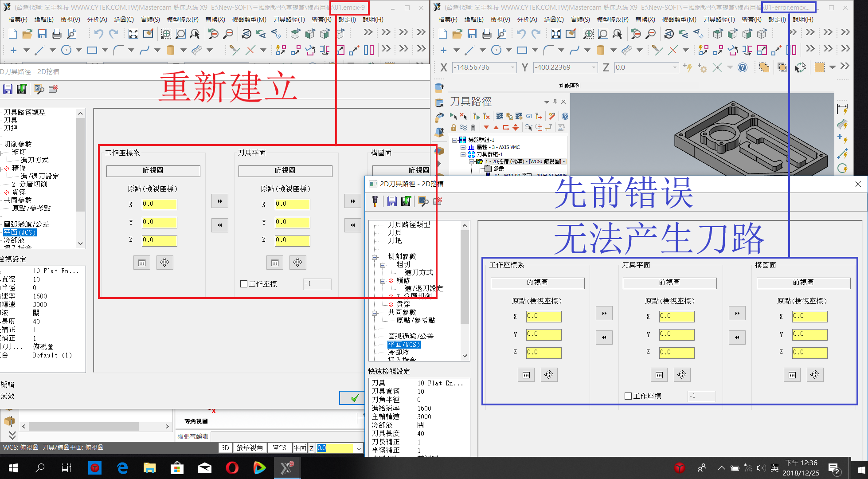Select all operations in the toolpath manager
This screenshot has height=479, width=868.
[454, 116]
